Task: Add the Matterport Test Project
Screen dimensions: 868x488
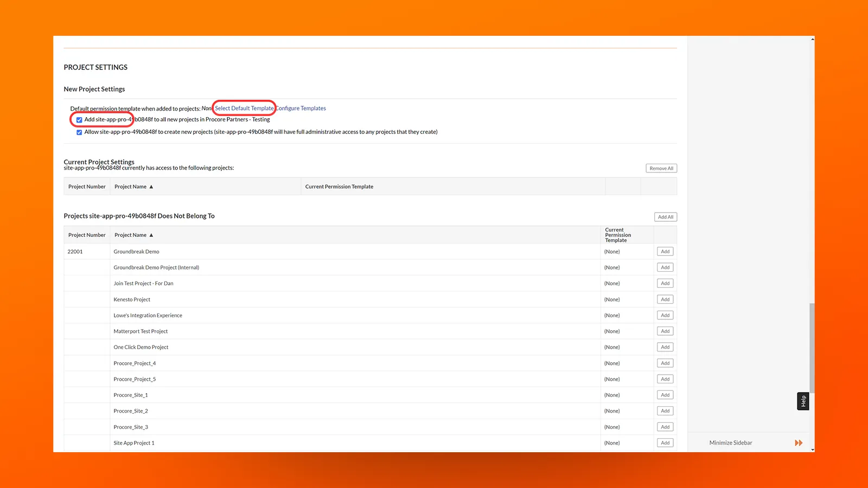Action: point(665,331)
